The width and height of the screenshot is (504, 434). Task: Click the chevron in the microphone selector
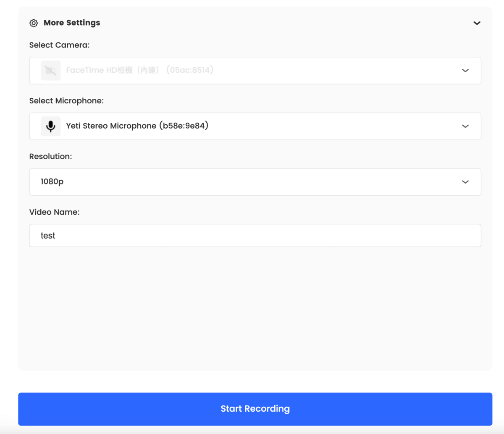click(465, 126)
